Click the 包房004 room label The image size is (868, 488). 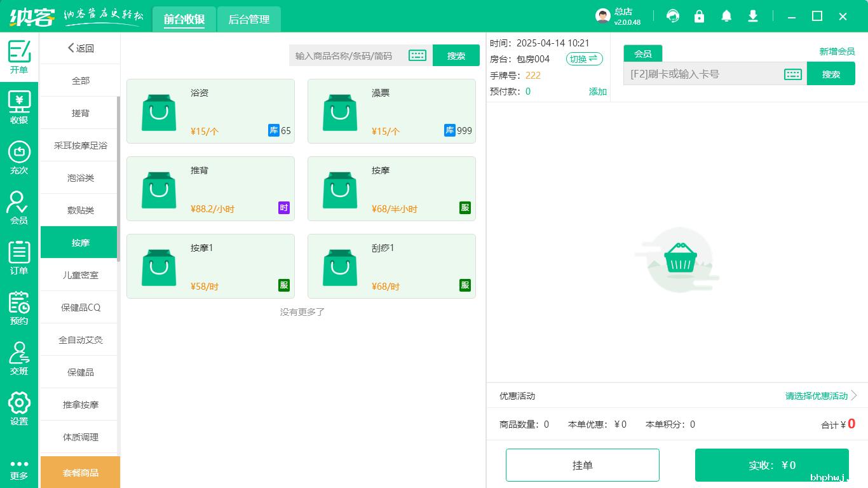click(533, 59)
